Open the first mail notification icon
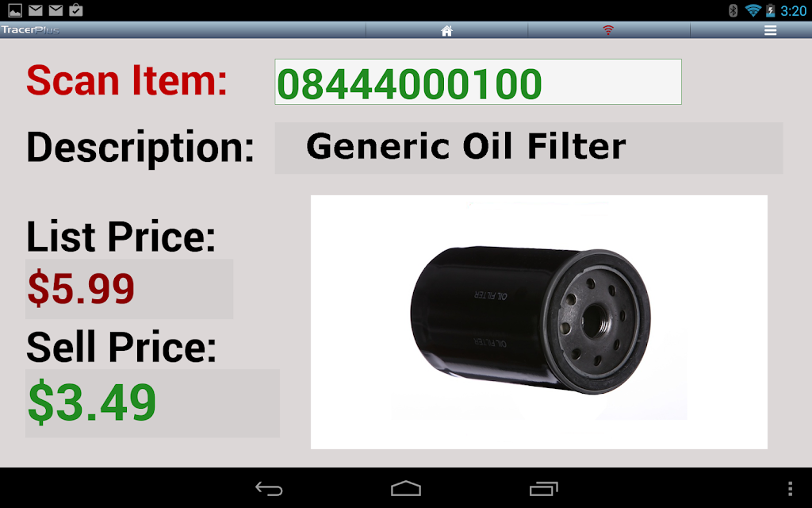The width and height of the screenshot is (812, 508). tap(35, 10)
